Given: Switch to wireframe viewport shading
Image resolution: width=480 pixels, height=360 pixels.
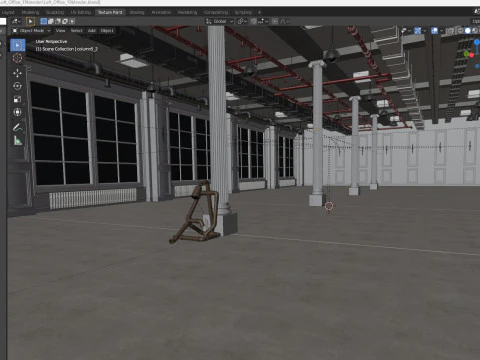Looking at the screenshot, I should point(460,31).
